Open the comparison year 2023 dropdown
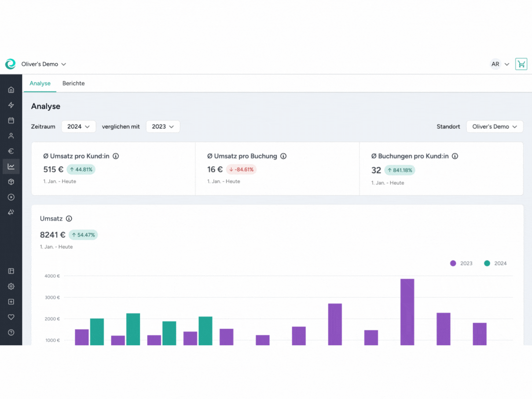The width and height of the screenshot is (532, 399). (x=163, y=127)
